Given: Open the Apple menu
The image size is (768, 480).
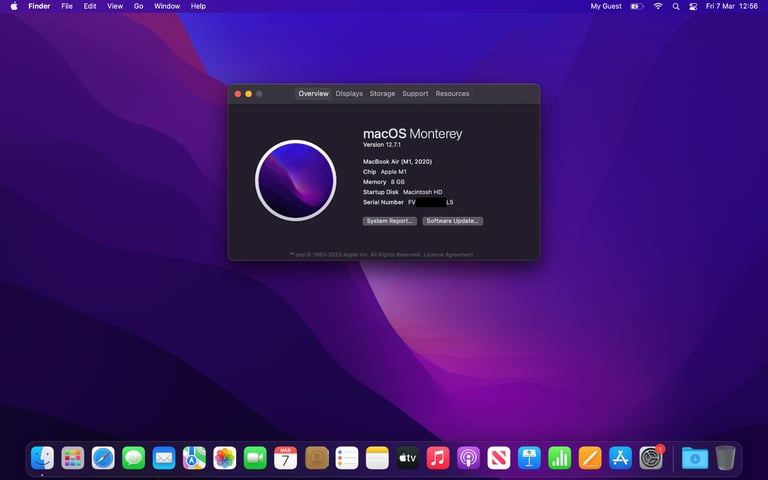Looking at the screenshot, I should pos(14,6).
